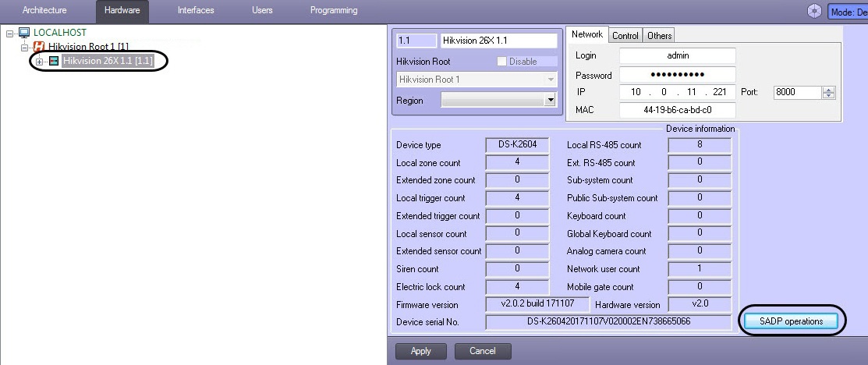Collapse the Hikvision Root 1 node
This screenshot has height=365, width=868.
pyautogui.click(x=24, y=47)
